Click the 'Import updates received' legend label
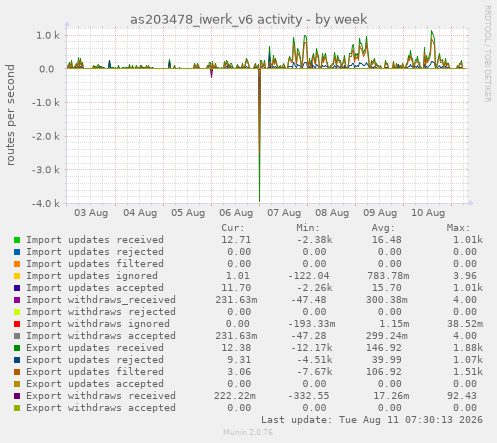The width and height of the screenshot is (497, 443). (95, 240)
